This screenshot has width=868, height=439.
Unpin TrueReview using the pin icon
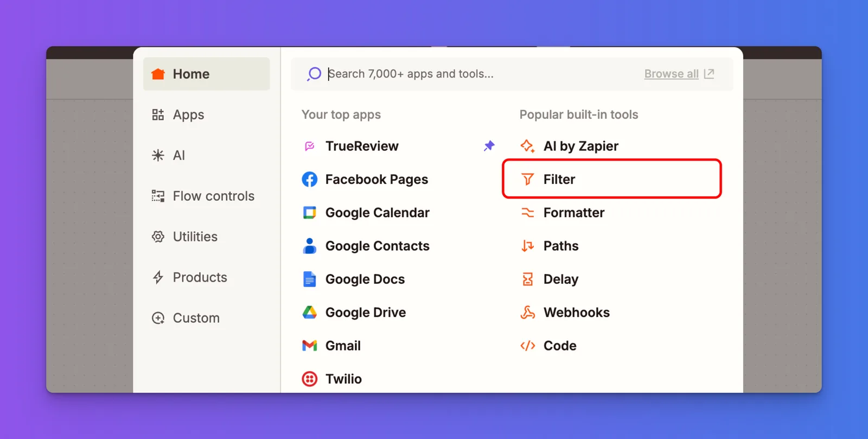click(x=489, y=145)
